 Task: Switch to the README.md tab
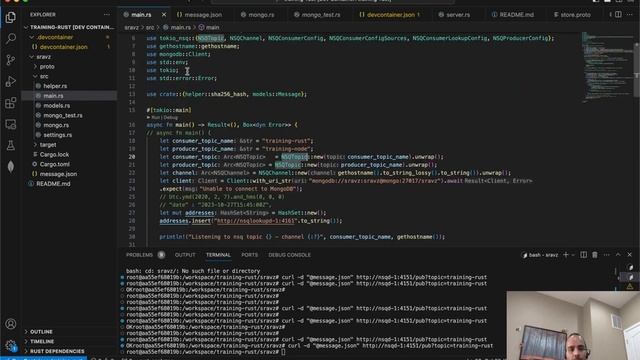(513, 15)
